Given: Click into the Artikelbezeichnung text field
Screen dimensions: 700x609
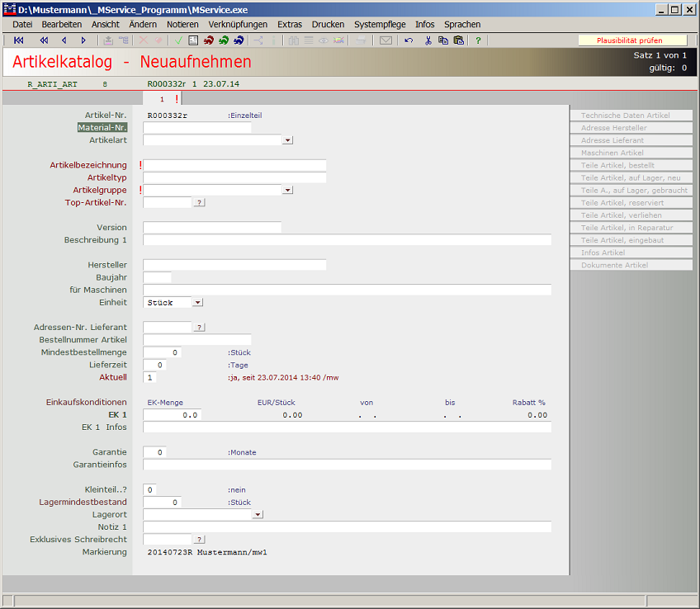Looking at the screenshot, I should 234,165.
